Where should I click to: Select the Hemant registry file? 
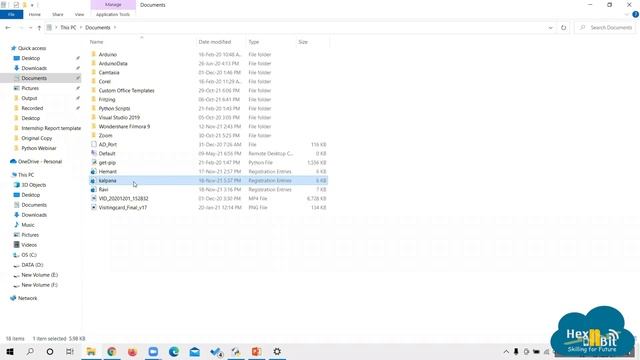pos(108,171)
